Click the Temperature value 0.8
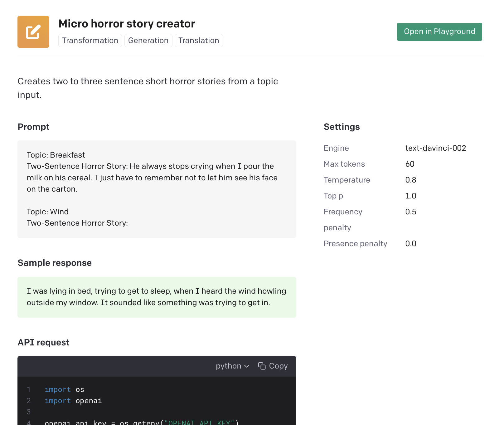 [411, 180]
